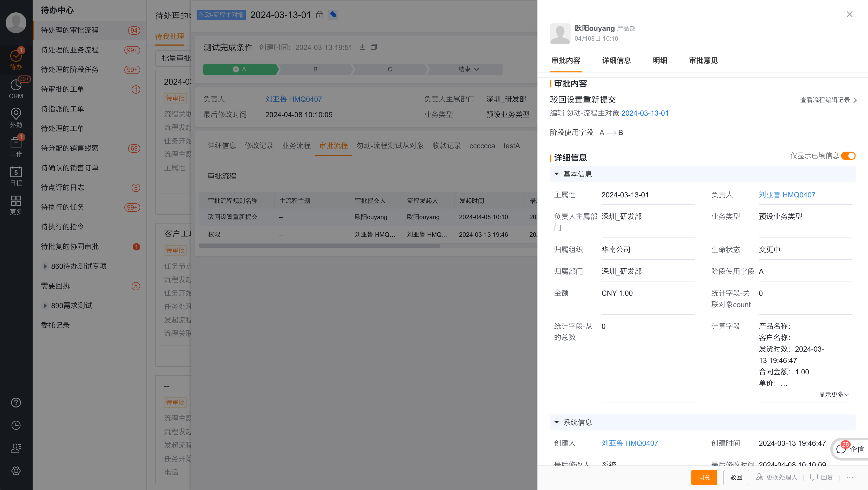Viewport: 868px width, 490px height.
Task: Select 待分配的销售线索 menu item
Action: point(90,148)
